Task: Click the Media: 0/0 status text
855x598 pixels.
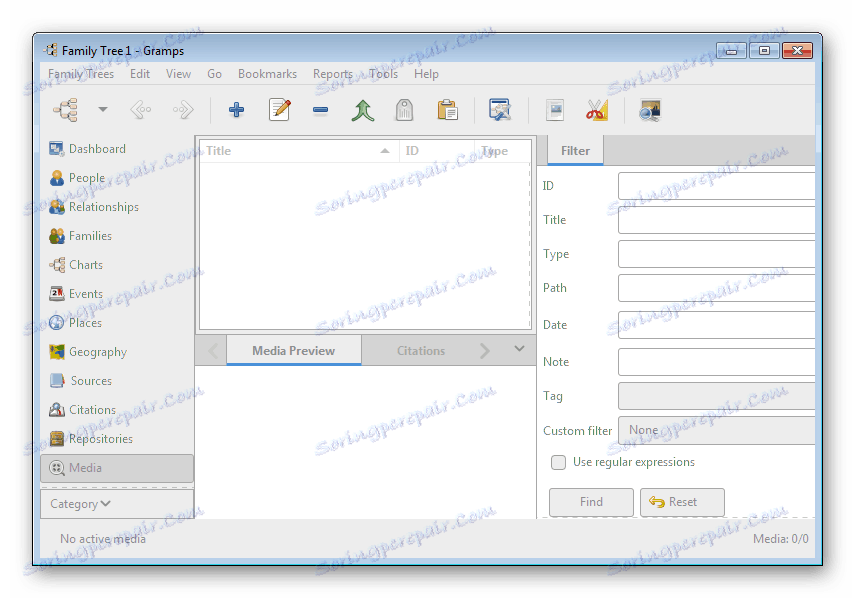Action: click(x=780, y=539)
